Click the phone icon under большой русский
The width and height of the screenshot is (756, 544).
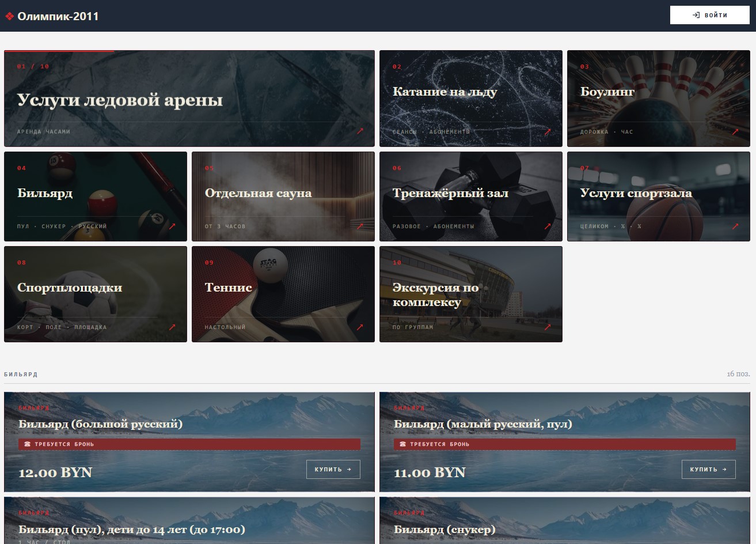pyautogui.click(x=28, y=444)
